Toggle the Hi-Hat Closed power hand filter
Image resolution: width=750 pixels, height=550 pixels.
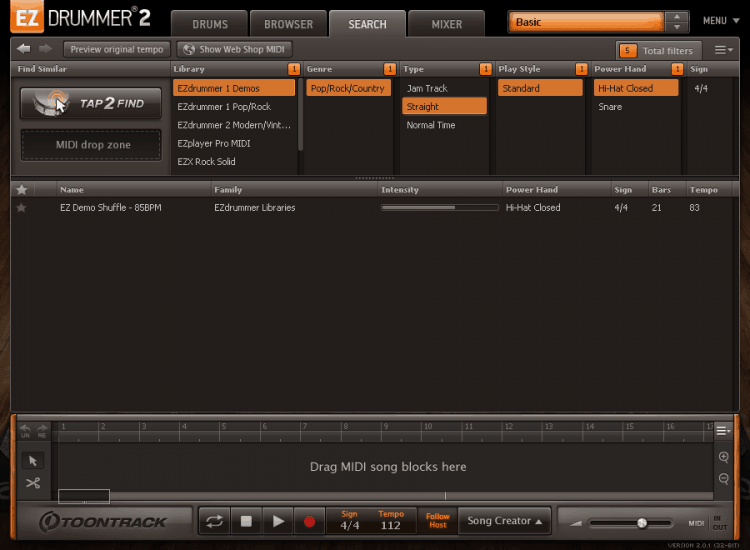pos(636,88)
